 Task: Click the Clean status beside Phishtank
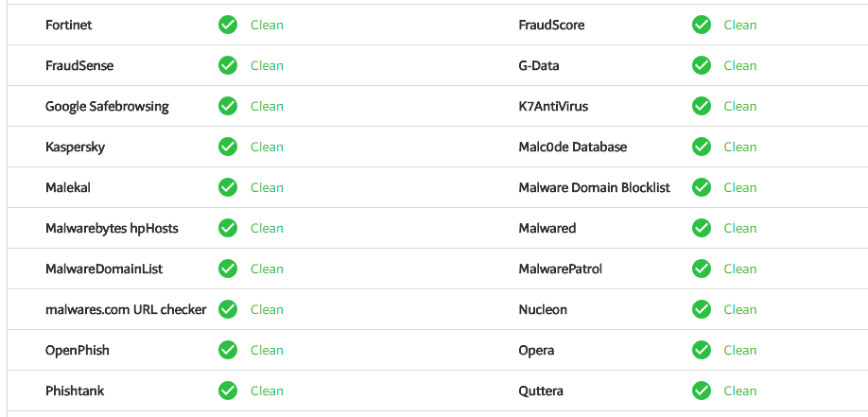(267, 391)
